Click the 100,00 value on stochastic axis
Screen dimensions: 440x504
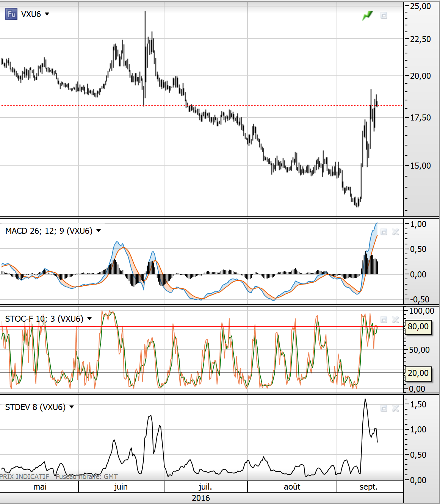click(x=422, y=311)
